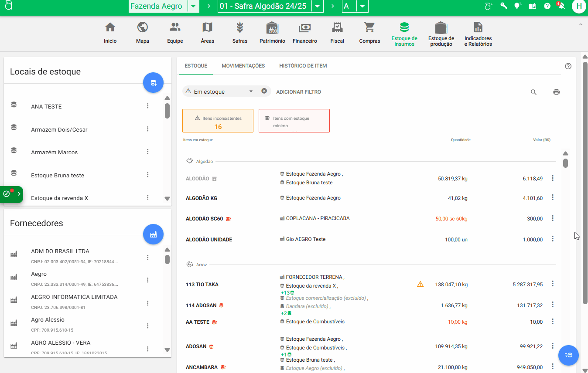Image resolution: width=588 pixels, height=373 pixels.
Task: Open the Em estoque filter dropdown
Action: (x=251, y=92)
